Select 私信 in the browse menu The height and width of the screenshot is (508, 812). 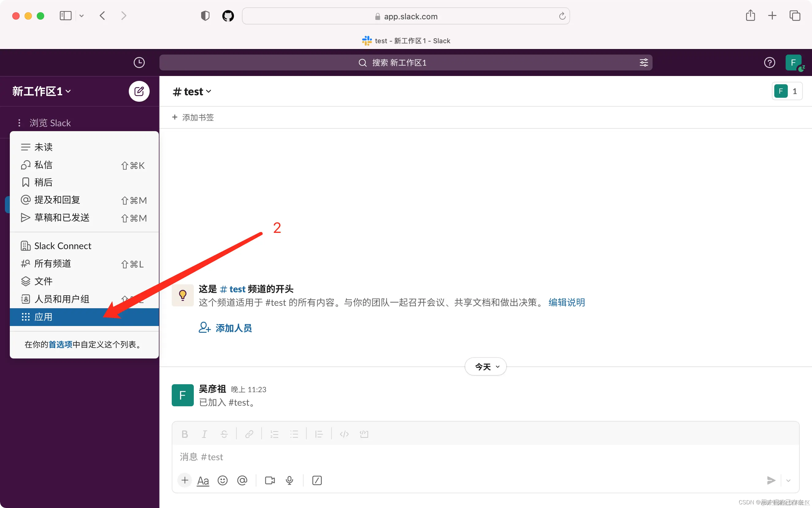pyautogui.click(x=84, y=165)
